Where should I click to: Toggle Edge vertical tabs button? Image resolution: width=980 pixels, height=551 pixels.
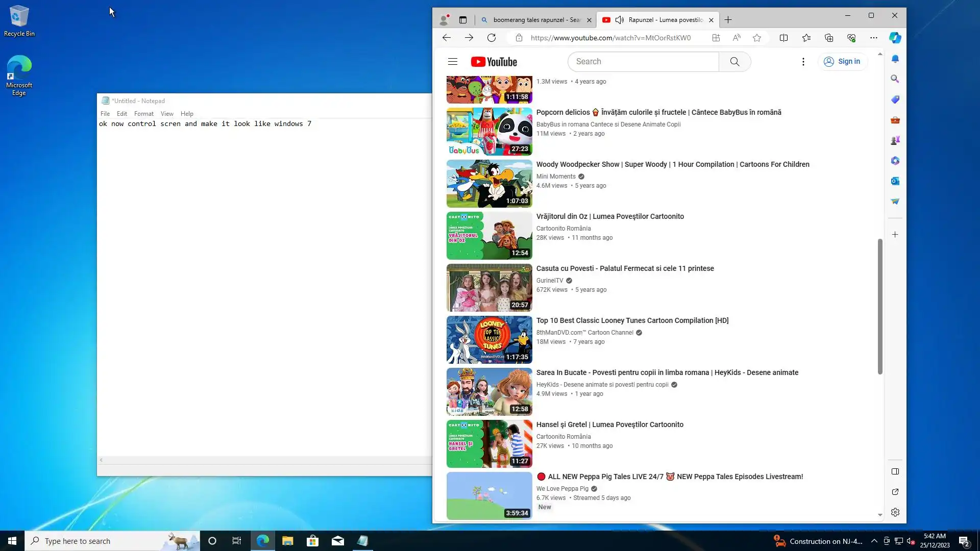[462, 20]
